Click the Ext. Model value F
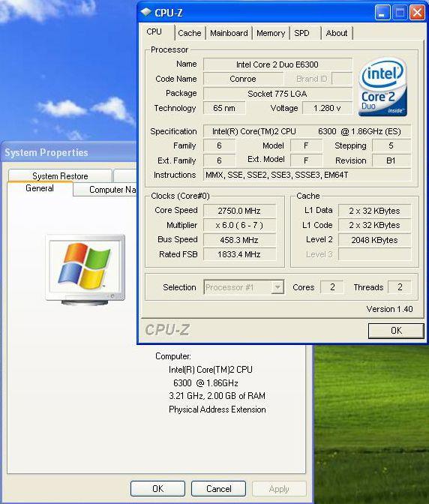This screenshot has width=429, height=504. coord(306,160)
